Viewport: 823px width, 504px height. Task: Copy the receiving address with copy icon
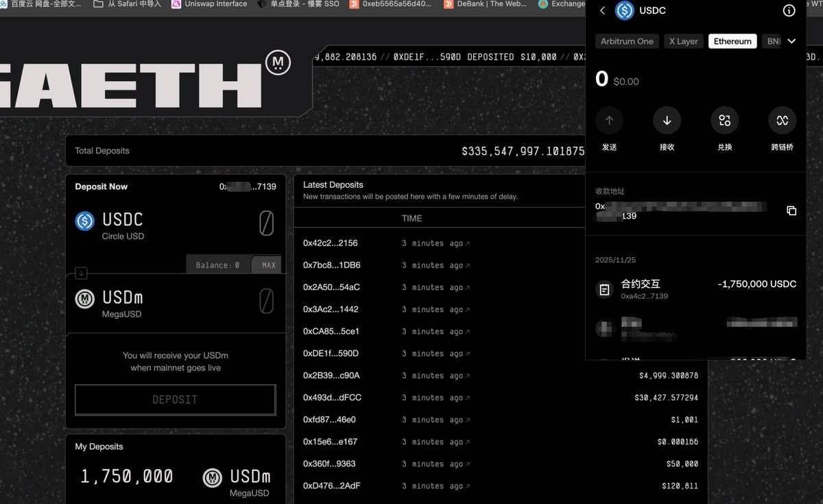pos(791,211)
